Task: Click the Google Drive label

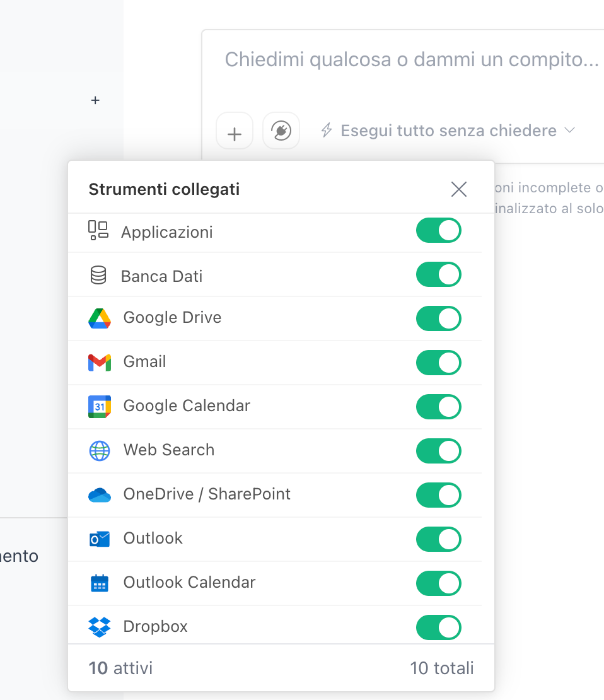Action: 172,317
